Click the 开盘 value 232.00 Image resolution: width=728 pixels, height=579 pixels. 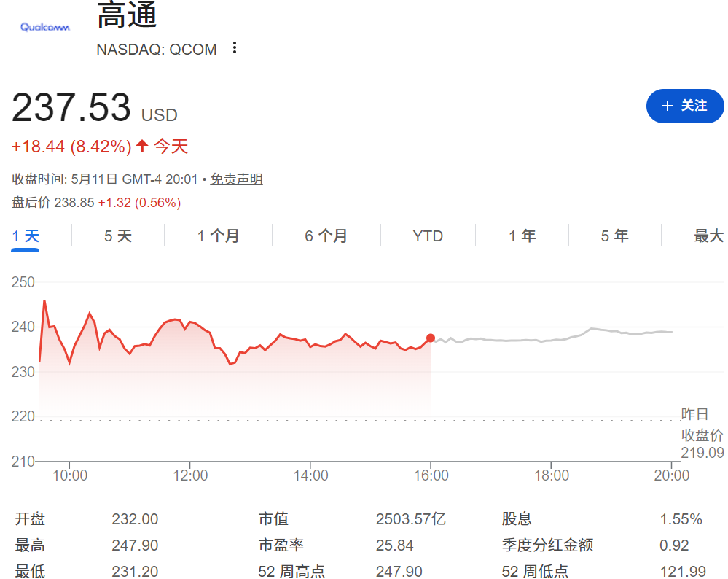(135, 519)
